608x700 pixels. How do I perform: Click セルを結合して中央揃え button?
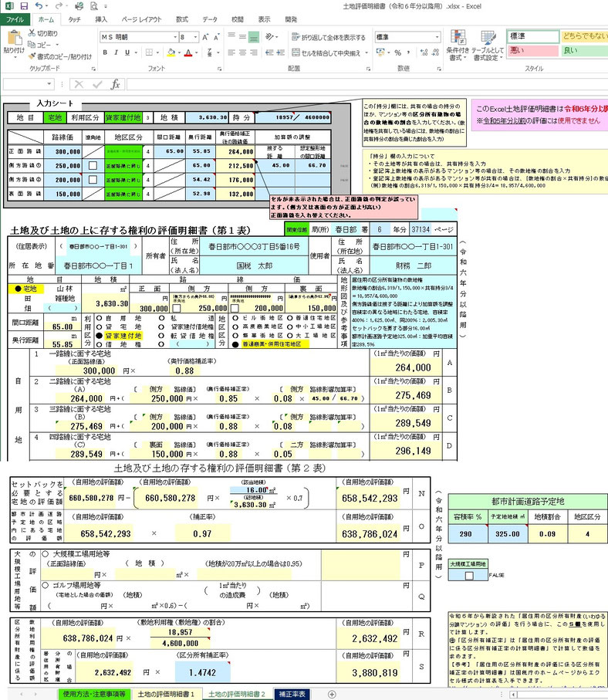[326, 52]
